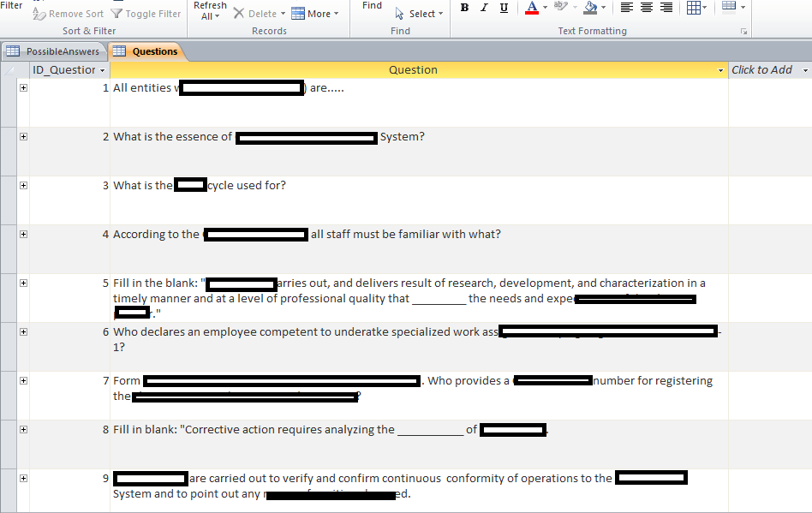
Task: Click the text highlight color icon
Action: 560,7
